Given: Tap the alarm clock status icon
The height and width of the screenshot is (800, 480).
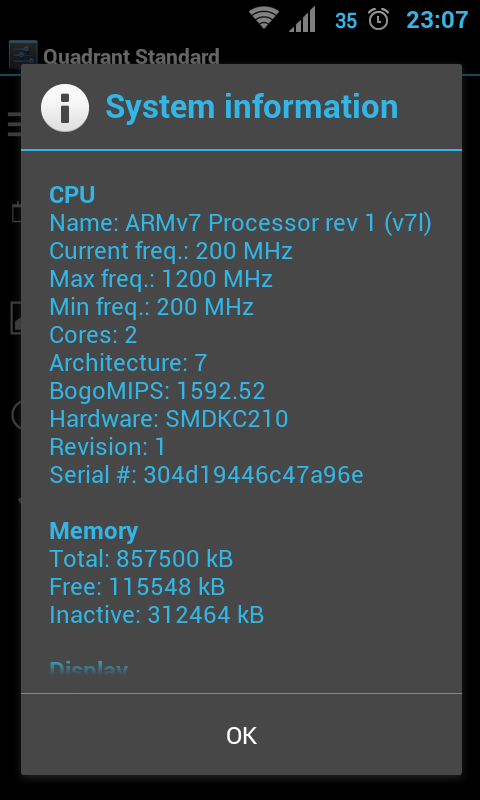Looking at the screenshot, I should 378,20.
